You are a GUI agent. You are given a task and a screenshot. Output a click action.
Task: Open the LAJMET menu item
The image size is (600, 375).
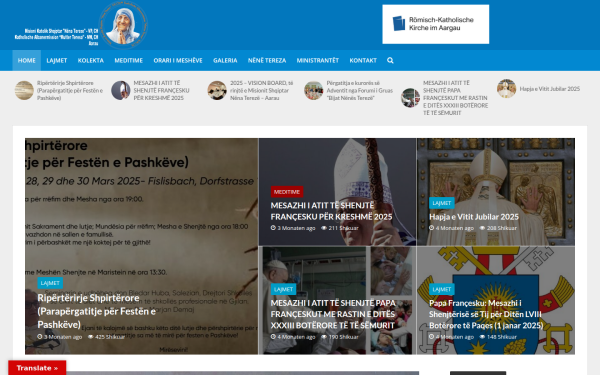(57, 60)
